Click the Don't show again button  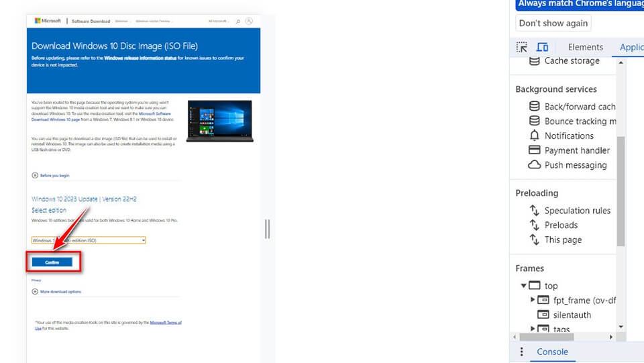(x=553, y=23)
